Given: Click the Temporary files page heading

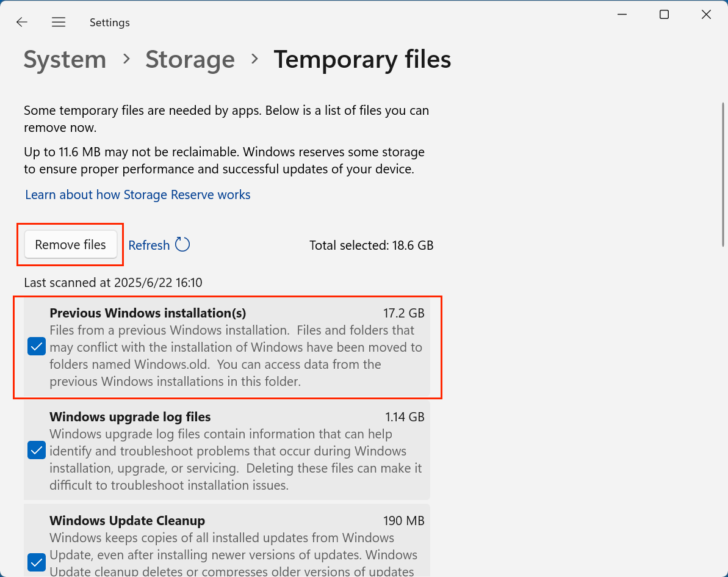Looking at the screenshot, I should point(362,60).
